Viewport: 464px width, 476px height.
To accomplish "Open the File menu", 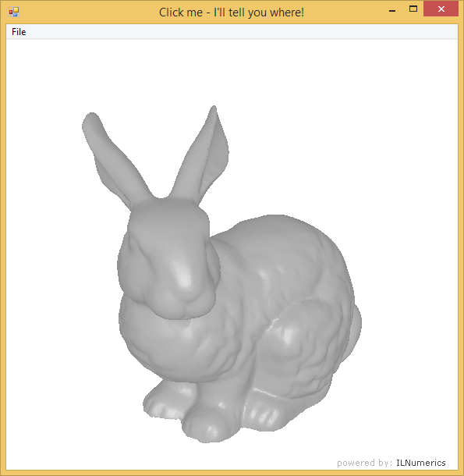I will click(19, 32).
